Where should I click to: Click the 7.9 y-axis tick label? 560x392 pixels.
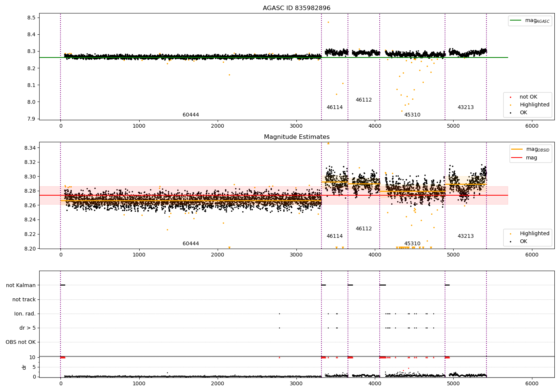(31, 119)
